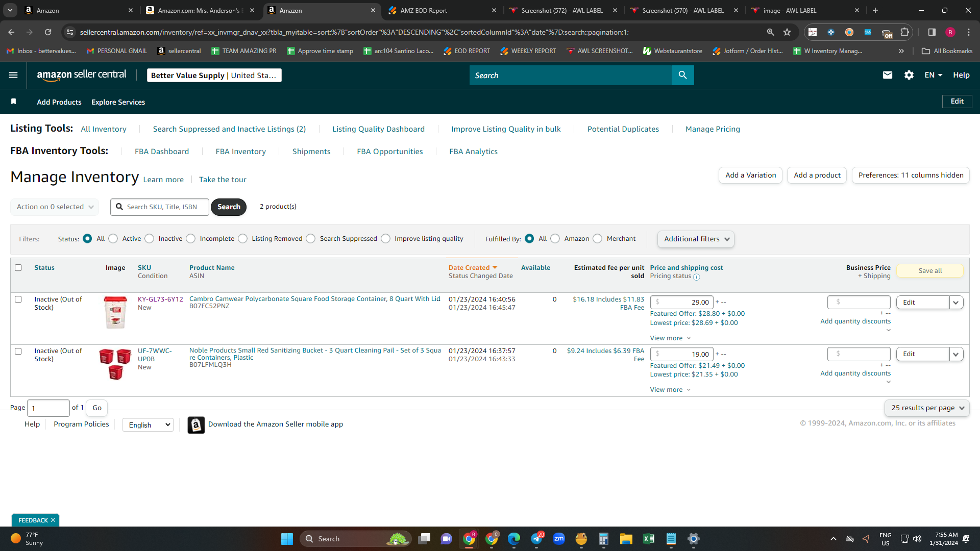This screenshot has width=980, height=551.
Task: Open Excel from the taskbar
Action: pyautogui.click(x=649, y=539)
